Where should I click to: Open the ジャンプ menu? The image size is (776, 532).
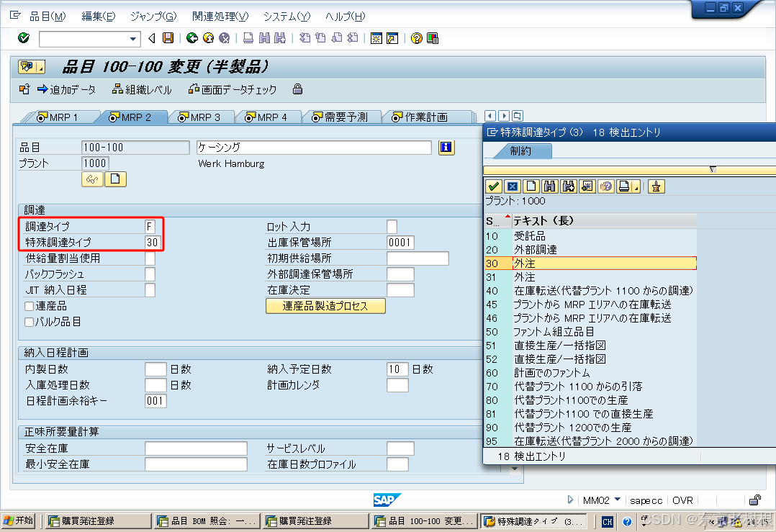click(x=153, y=17)
